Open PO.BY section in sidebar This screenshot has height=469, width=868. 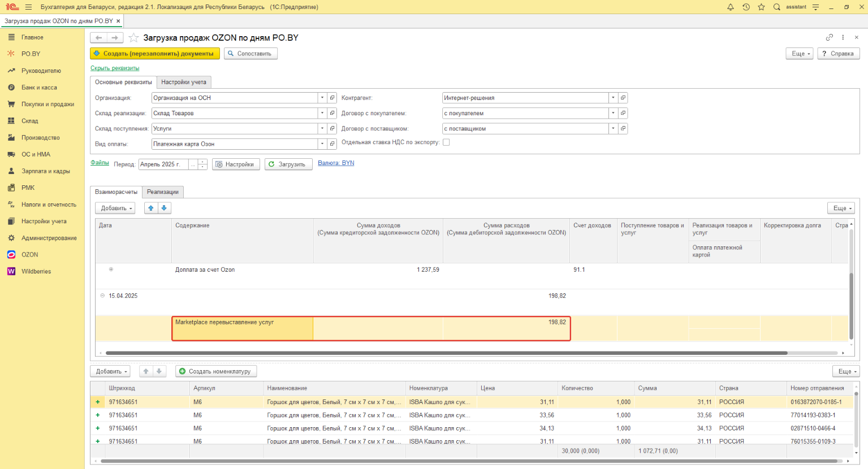coord(31,54)
